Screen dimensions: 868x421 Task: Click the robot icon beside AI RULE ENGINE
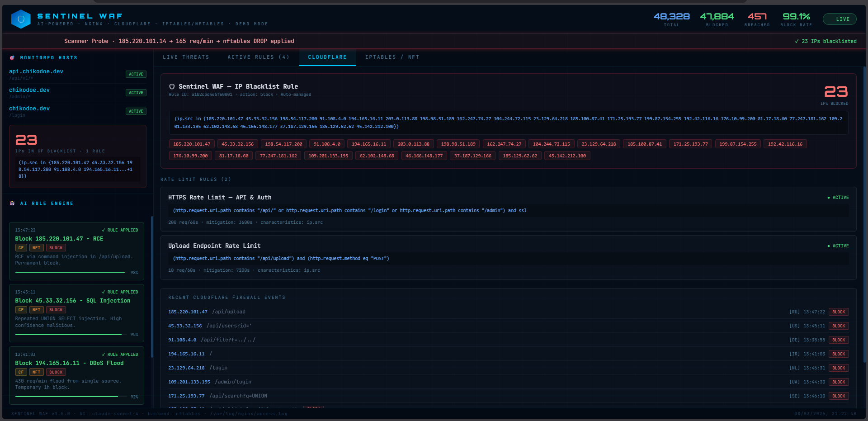click(12, 203)
